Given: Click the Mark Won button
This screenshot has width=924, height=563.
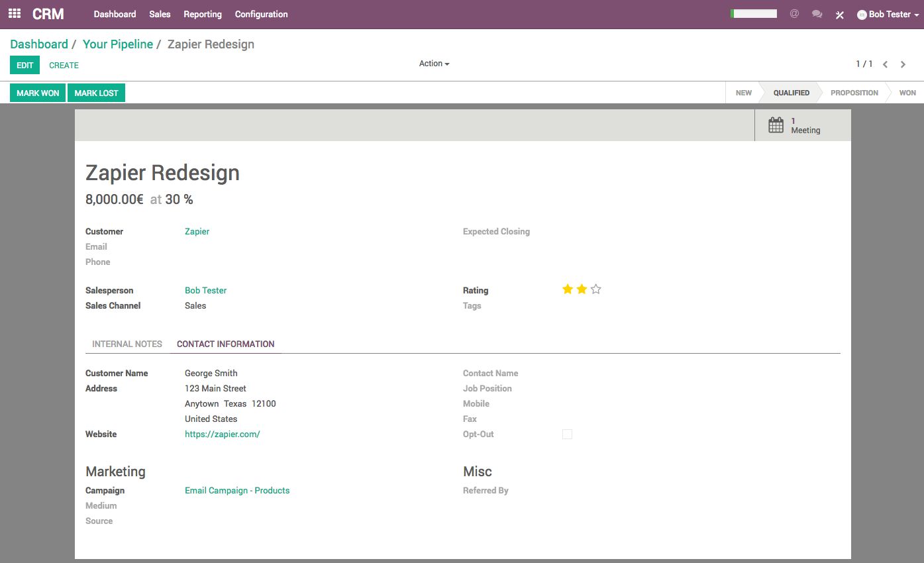Looking at the screenshot, I should (x=38, y=93).
